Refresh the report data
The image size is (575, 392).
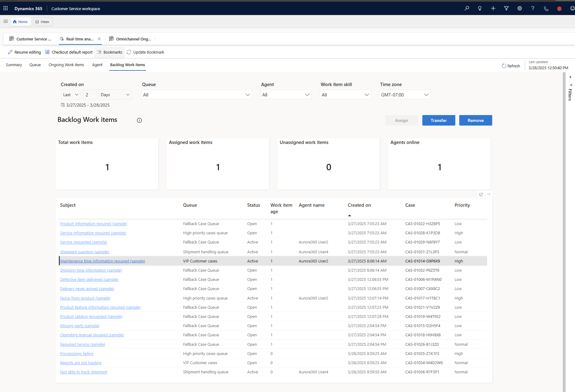[x=511, y=66]
